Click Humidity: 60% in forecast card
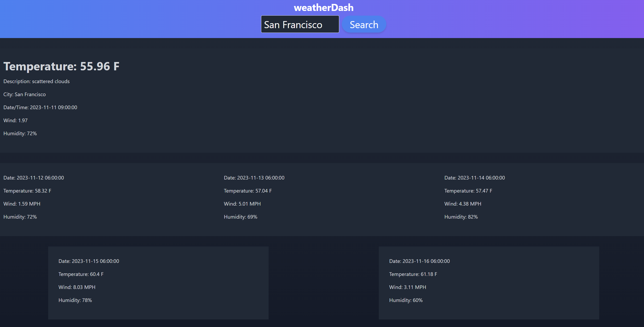 tap(406, 300)
